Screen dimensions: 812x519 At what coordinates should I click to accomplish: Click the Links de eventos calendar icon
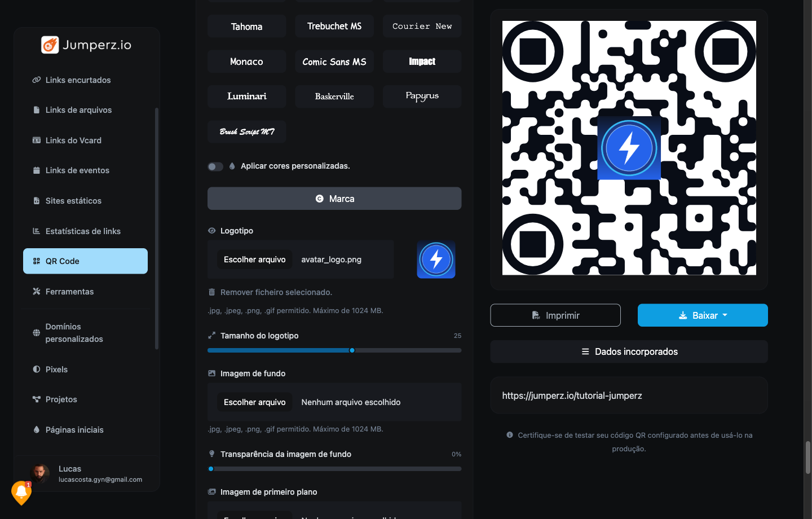click(x=37, y=170)
